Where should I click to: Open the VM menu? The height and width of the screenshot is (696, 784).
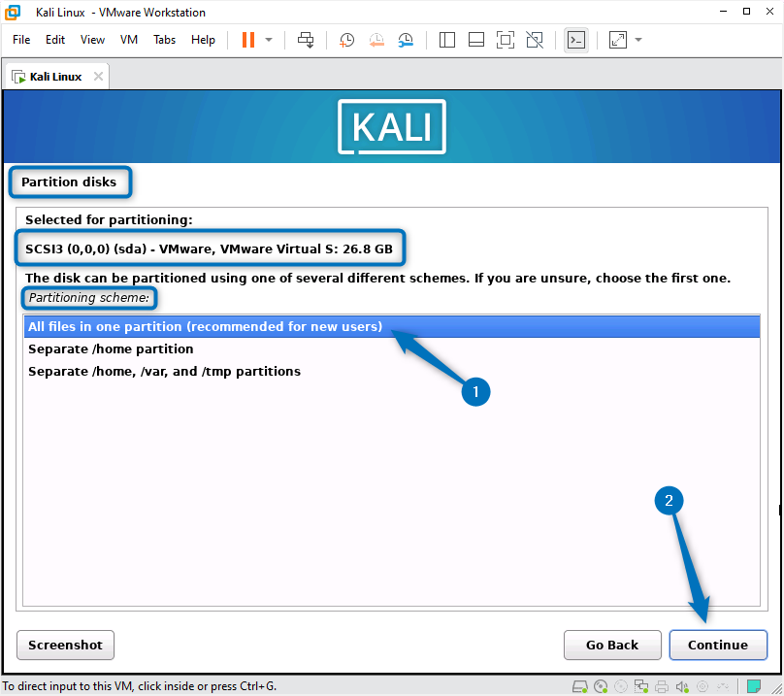click(128, 40)
